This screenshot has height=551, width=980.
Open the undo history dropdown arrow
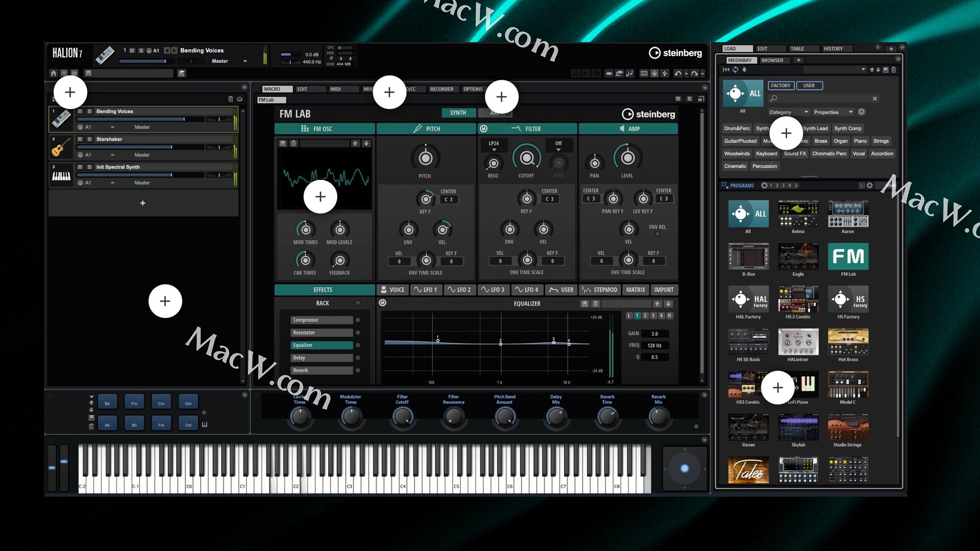(686, 73)
